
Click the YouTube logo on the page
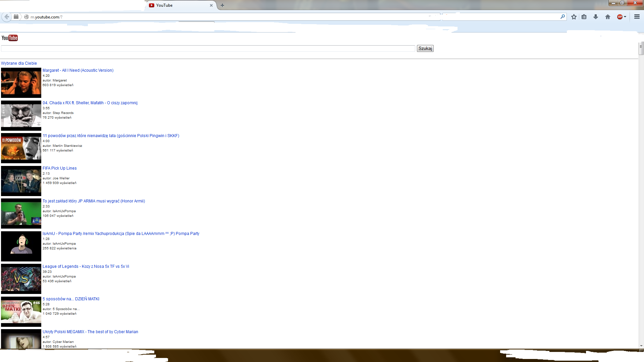[x=9, y=38]
